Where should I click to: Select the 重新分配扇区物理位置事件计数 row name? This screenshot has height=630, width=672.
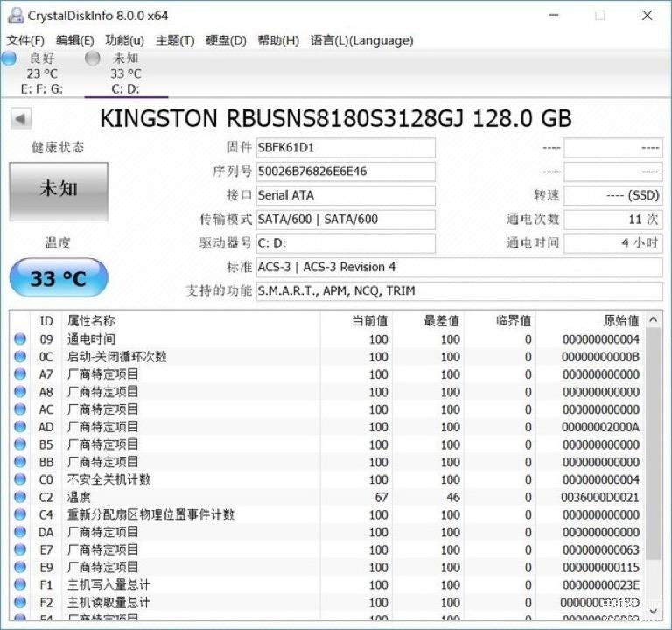[150, 514]
